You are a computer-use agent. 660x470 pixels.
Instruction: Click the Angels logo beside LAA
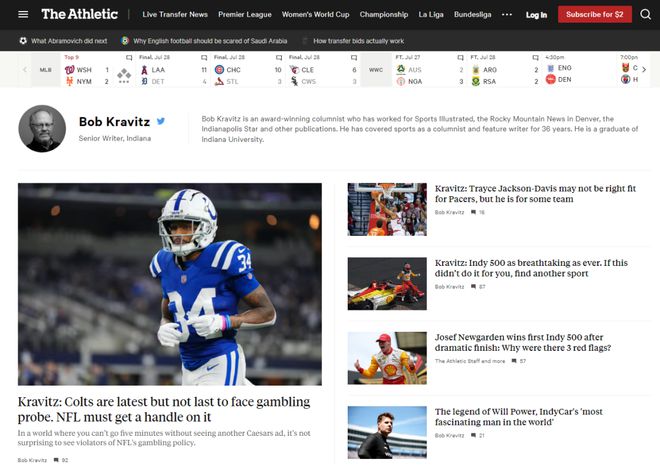[144, 70]
